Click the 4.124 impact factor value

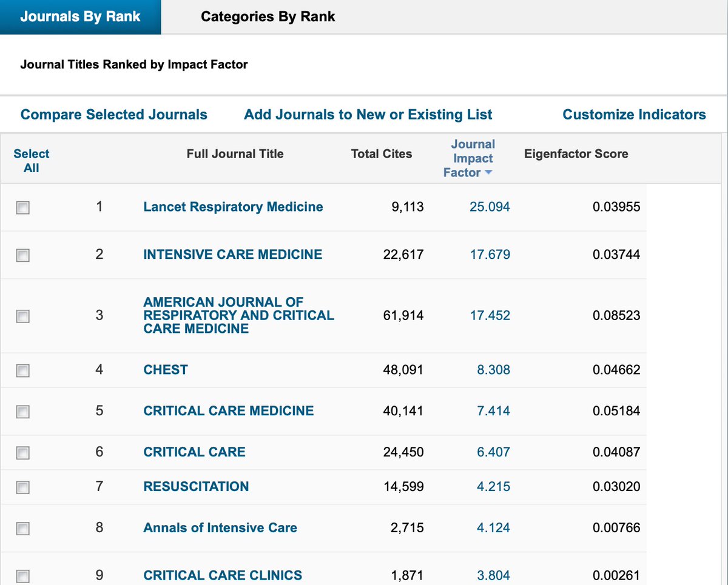tap(493, 527)
